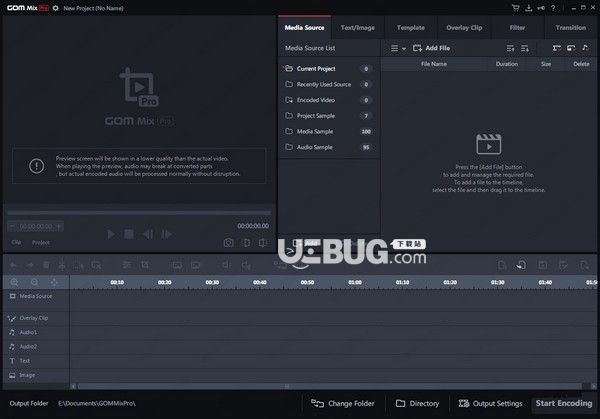Decrease timecode with minus button
This screenshot has height=419, width=600.
pos(12,227)
